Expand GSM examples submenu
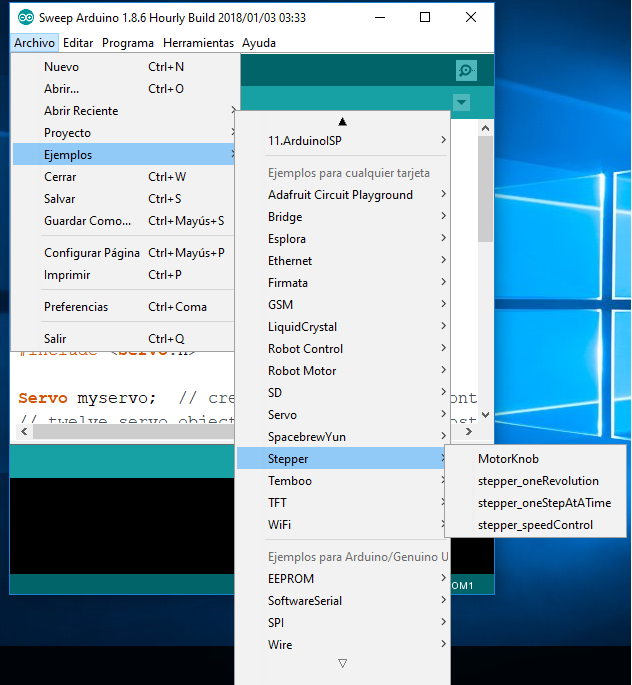The width and height of the screenshot is (632, 685). coord(343,304)
